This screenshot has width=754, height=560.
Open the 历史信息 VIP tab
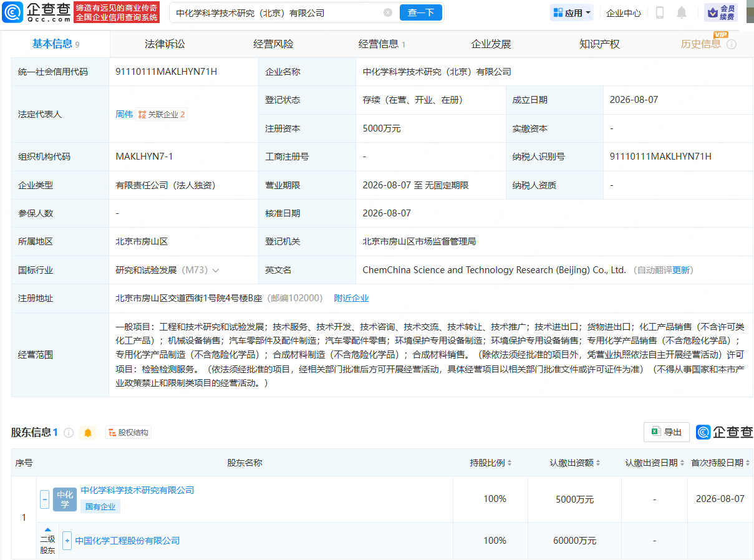point(701,44)
